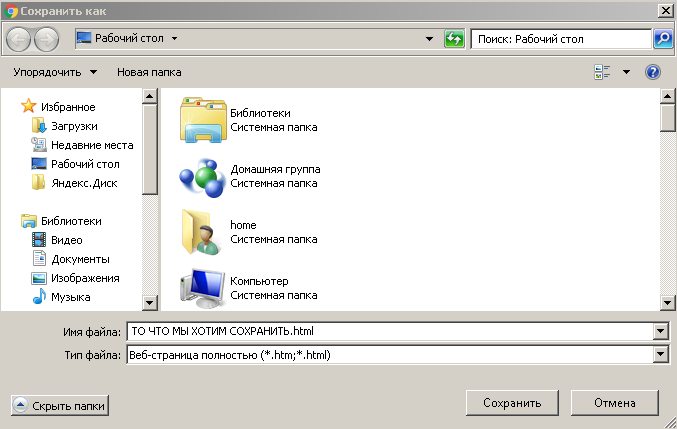
Task: Click the Имя файла text field
Action: pos(391,331)
